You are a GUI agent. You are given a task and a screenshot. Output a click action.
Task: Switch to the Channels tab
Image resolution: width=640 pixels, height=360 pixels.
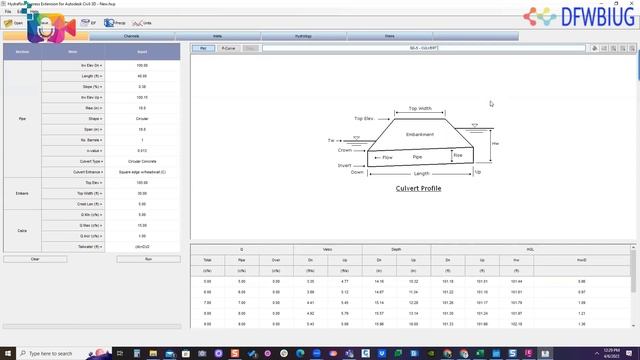pos(131,36)
